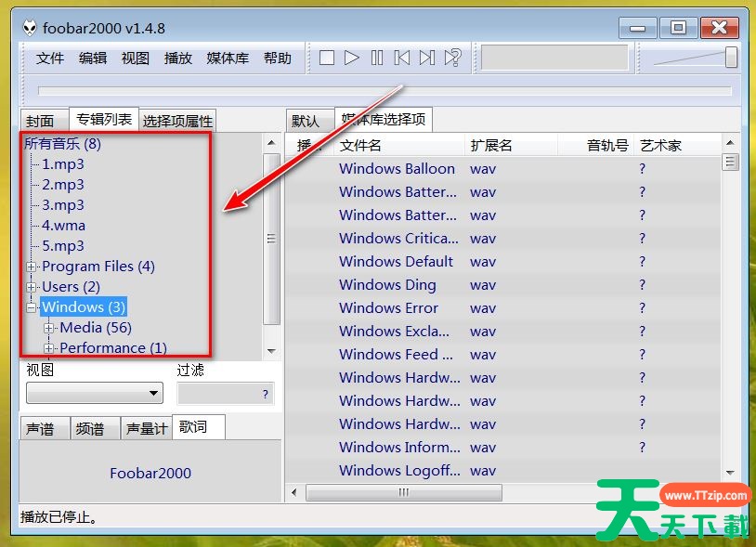Select the Windows Balloon track
Image resolution: width=756 pixels, height=547 pixels.
tap(397, 169)
